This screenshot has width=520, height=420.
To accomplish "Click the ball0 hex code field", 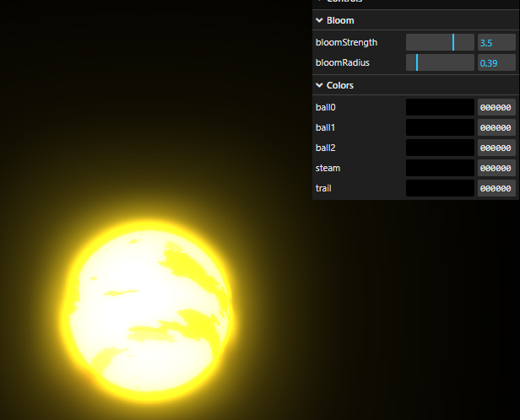I will (x=496, y=108).
